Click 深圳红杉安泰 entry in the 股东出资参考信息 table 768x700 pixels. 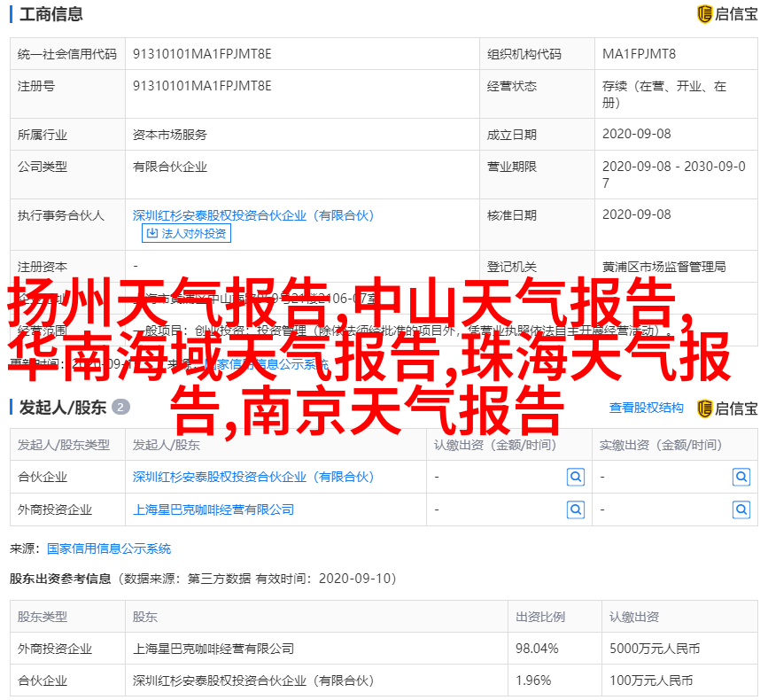[x=253, y=681]
